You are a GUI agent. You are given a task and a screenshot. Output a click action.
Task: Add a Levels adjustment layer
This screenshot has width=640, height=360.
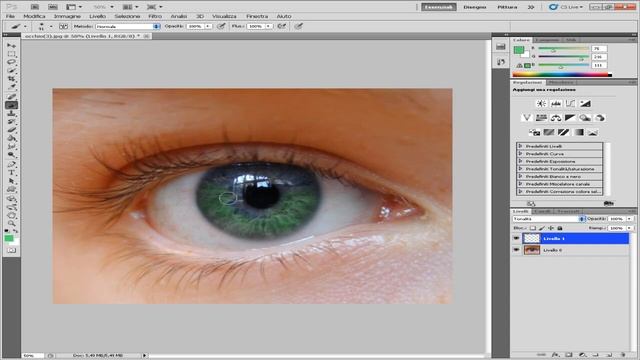point(556,104)
